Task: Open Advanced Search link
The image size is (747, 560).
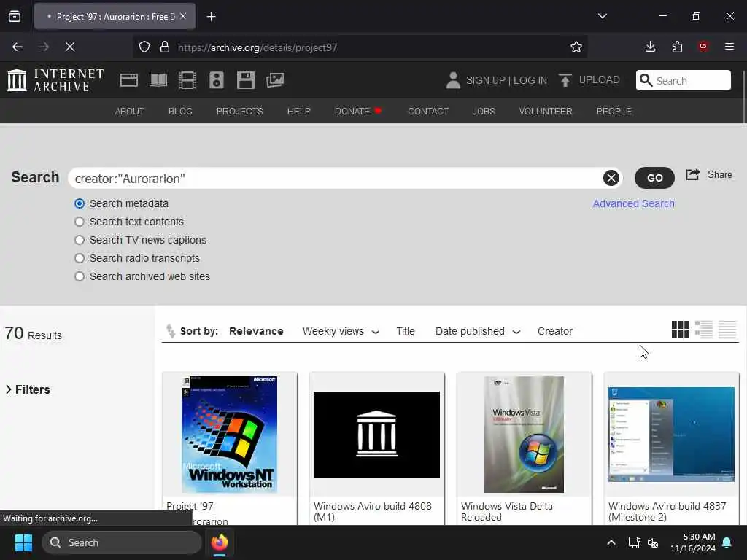Action: pyautogui.click(x=633, y=204)
